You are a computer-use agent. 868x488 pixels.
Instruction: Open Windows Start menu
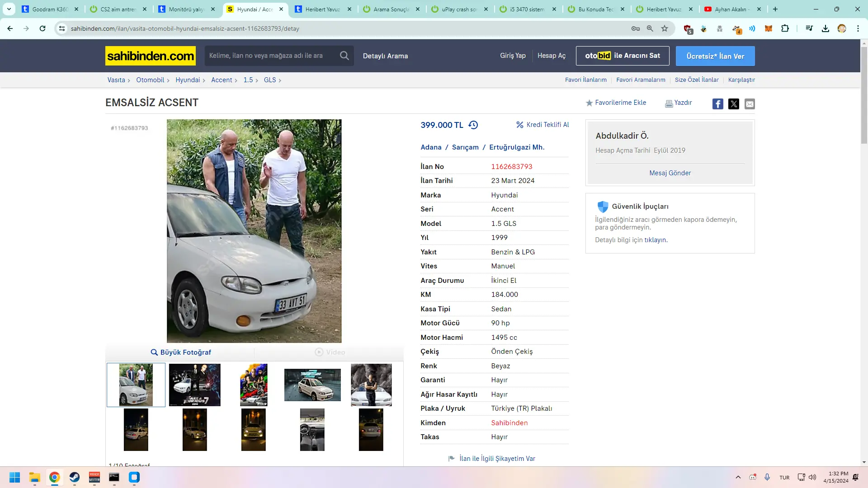tap(15, 477)
